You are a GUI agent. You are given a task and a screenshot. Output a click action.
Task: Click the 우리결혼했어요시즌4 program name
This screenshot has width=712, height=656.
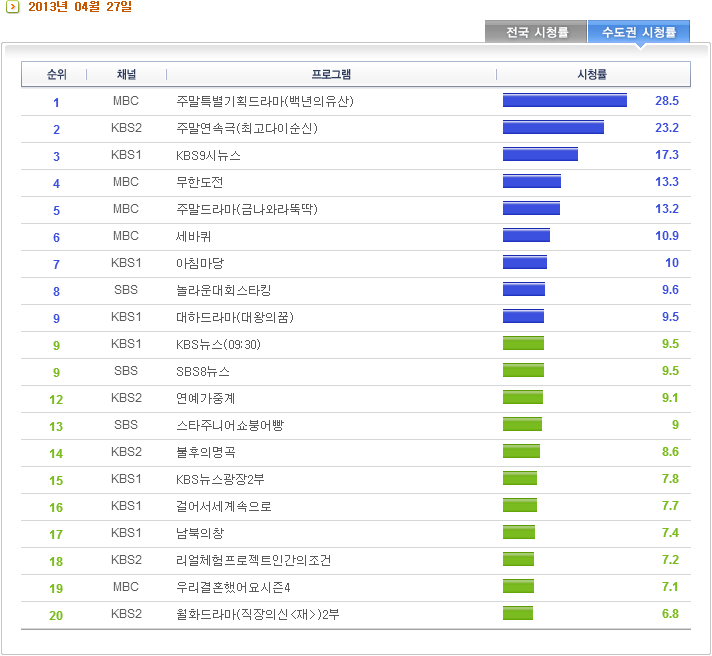click(233, 587)
